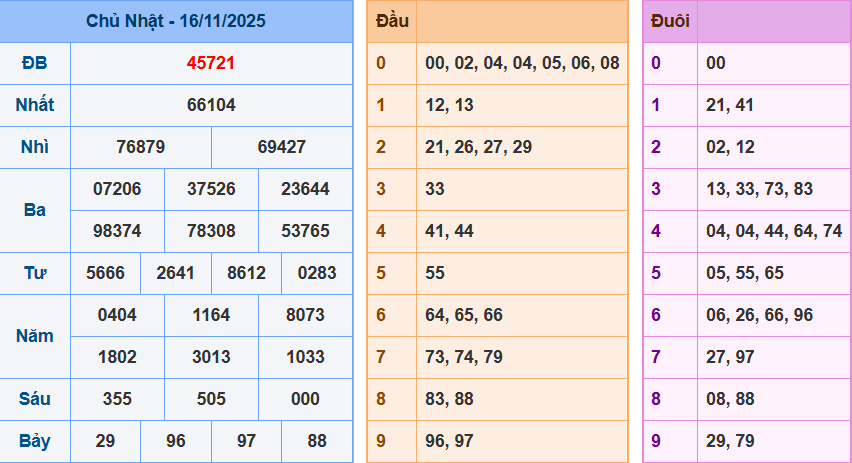Select third prize number 53765
Image resolution: width=852 pixels, height=463 pixels.
click(305, 231)
